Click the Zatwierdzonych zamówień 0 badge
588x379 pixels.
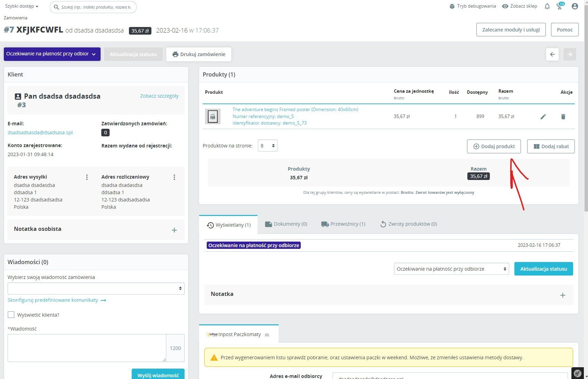click(x=105, y=133)
